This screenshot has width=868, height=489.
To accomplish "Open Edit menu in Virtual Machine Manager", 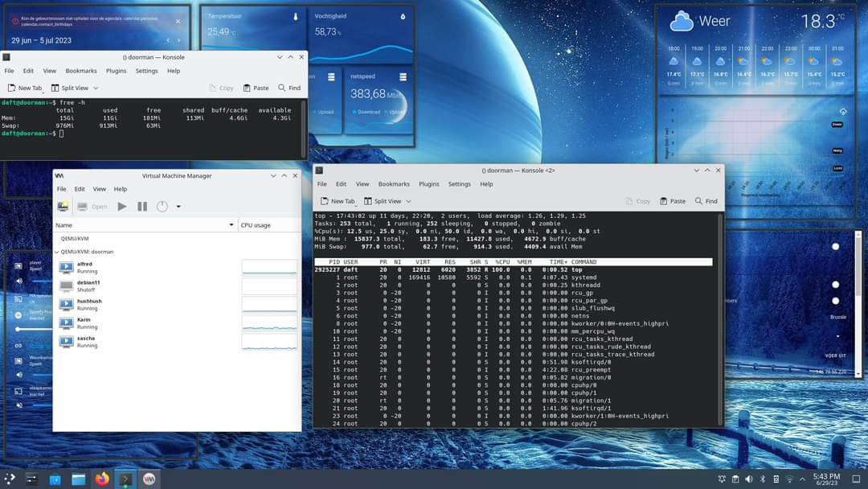I will 80,189.
